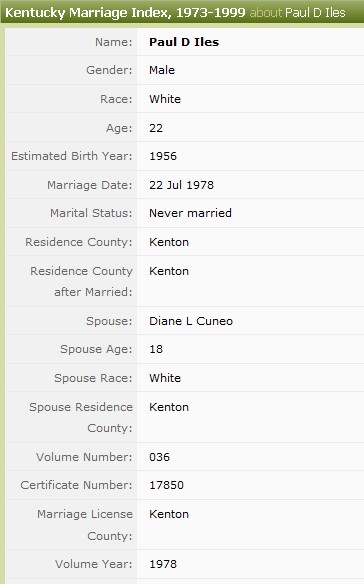Click the Race value White

point(165,99)
